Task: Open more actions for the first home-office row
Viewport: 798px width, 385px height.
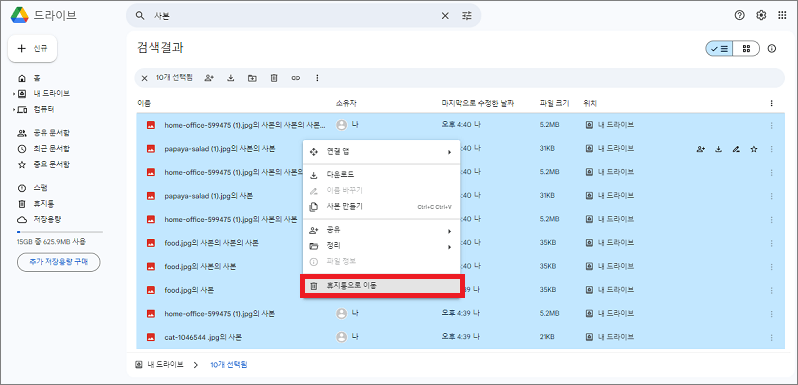Action: (772, 125)
